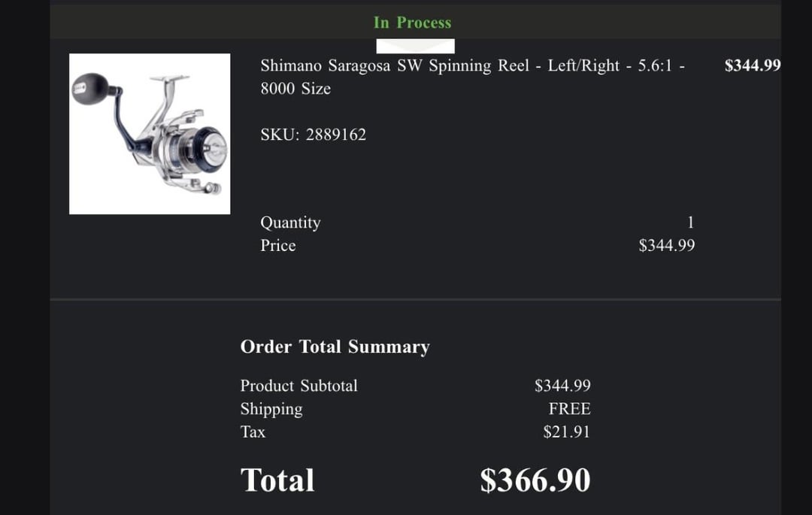The image size is (812, 515).
Task: Click the white redacted box below In Process
Action: 415,46
